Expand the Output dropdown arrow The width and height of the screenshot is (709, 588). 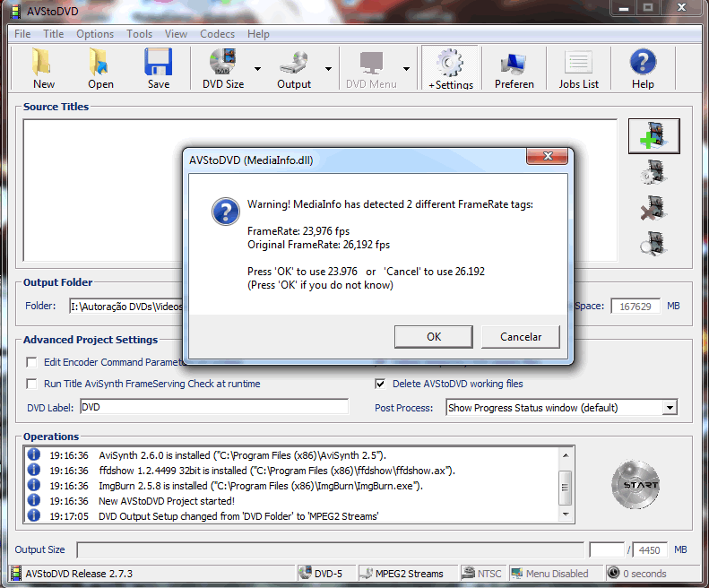click(329, 69)
